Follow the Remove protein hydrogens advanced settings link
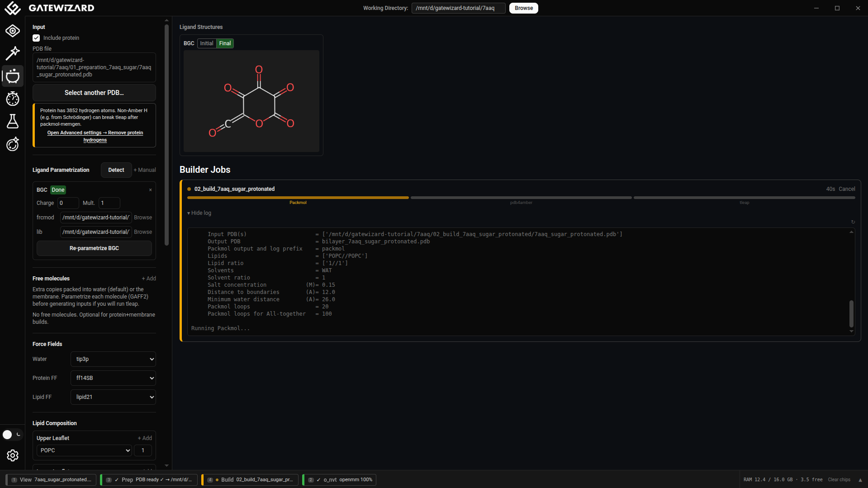The height and width of the screenshot is (488, 868). pyautogui.click(x=95, y=136)
